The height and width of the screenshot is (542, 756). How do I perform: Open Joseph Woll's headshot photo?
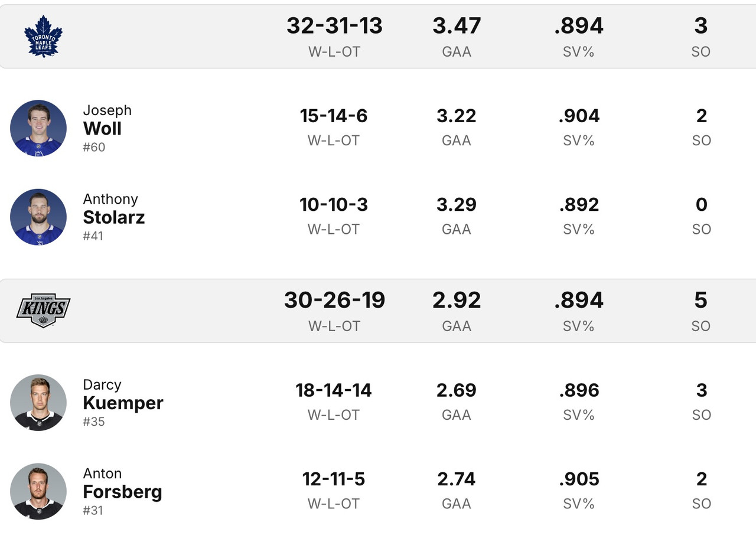pyautogui.click(x=38, y=128)
